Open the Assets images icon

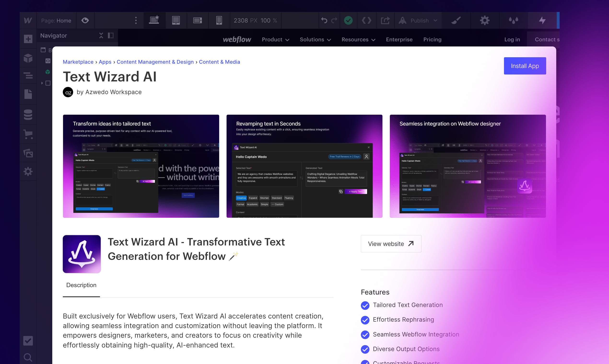(x=28, y=153)
